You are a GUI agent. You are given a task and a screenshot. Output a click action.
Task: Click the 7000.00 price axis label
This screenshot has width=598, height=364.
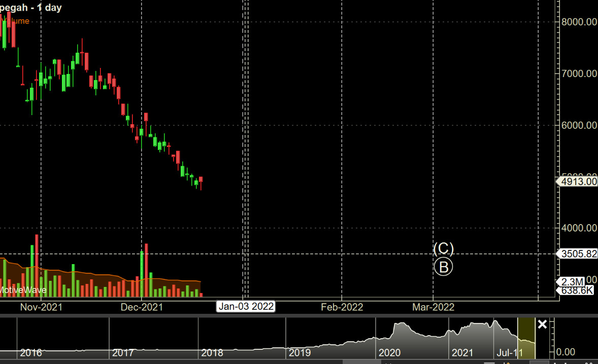[x=579, y=74]
